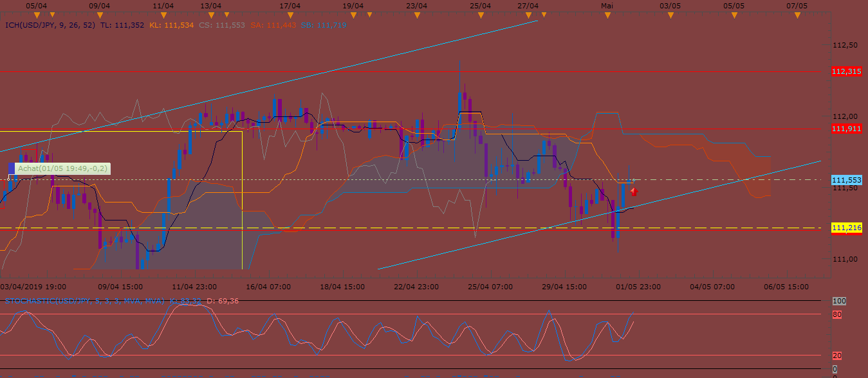Select the STOCHASTIC(USD/JPY, 5, 3, 3) indicator label
This screenshot has height=378, width=868.
(x=84, y=301)
